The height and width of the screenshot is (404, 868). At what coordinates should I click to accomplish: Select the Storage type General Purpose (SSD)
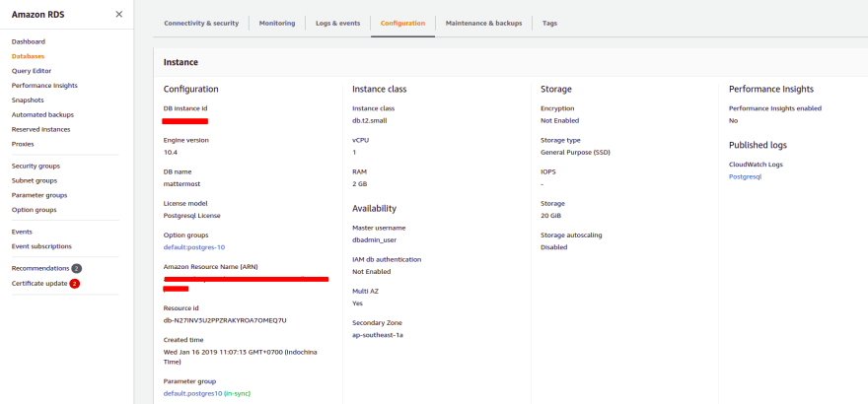tap(575, 152)
